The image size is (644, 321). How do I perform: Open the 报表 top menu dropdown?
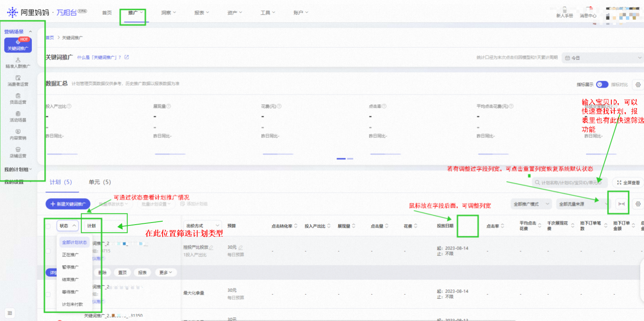[x=202, y=13]
